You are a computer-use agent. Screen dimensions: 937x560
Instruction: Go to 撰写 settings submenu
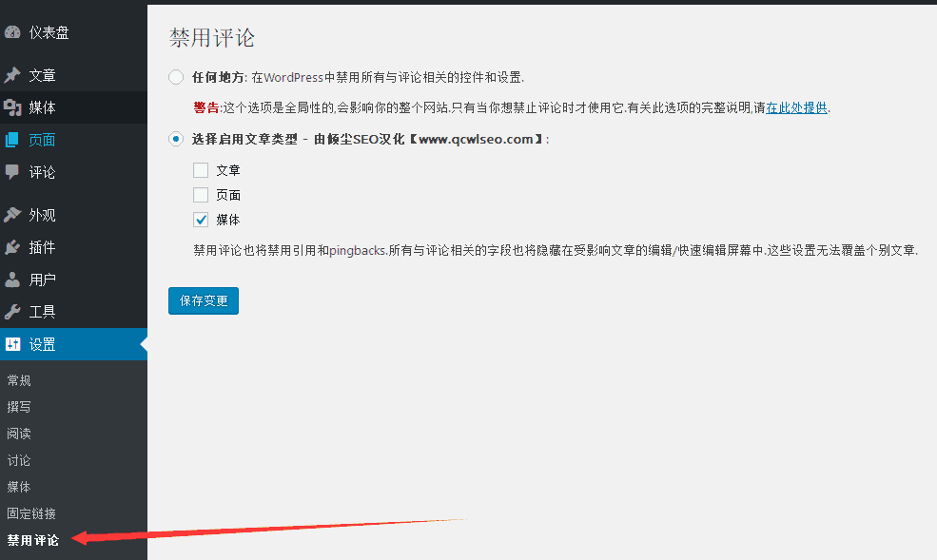coord(19,407)
